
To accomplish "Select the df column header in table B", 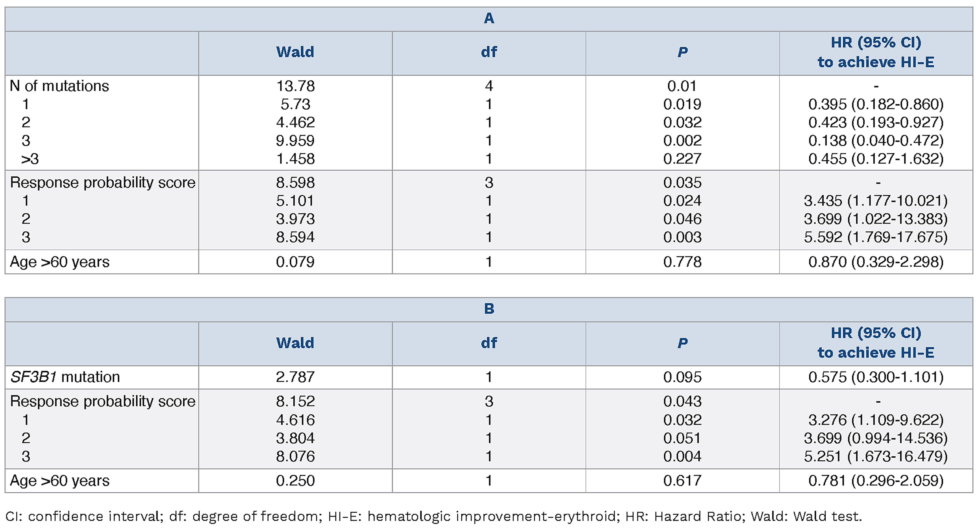I will (489, 343).
